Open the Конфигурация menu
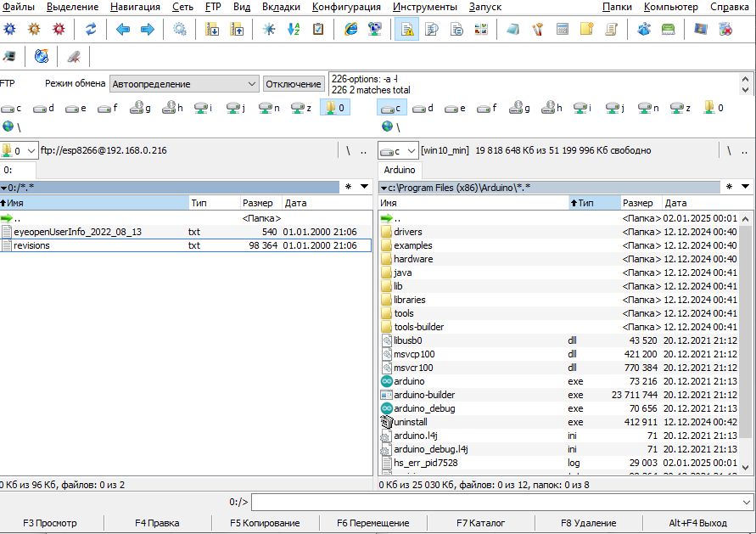Image resolution: width=756 pixels, height=534 pixels. (x=346, y=7)
